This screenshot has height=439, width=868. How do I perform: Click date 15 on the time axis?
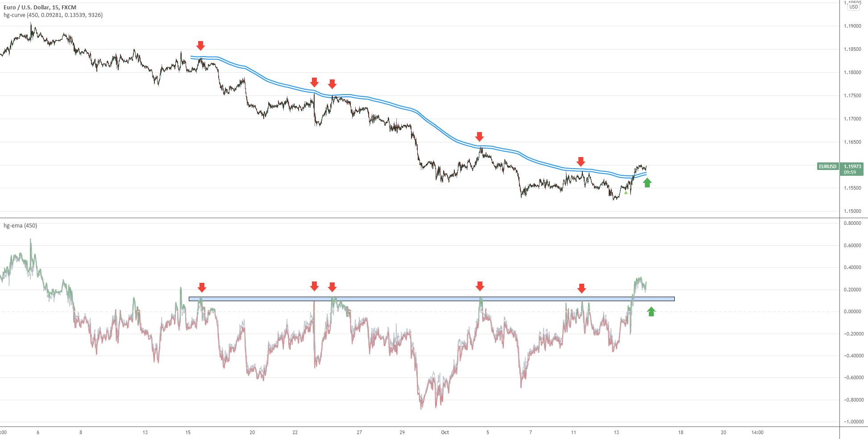tap(188, 432)
